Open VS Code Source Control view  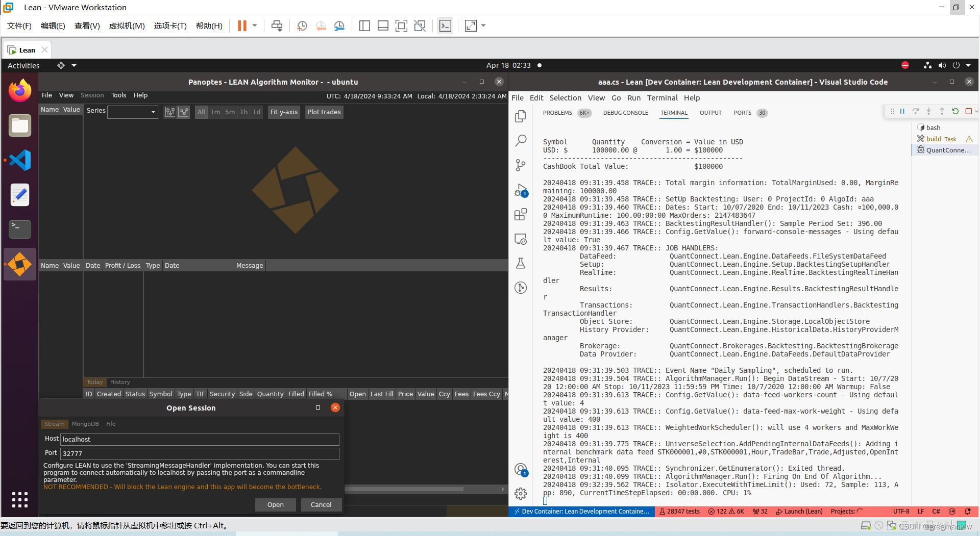click(x=521, y=165)
